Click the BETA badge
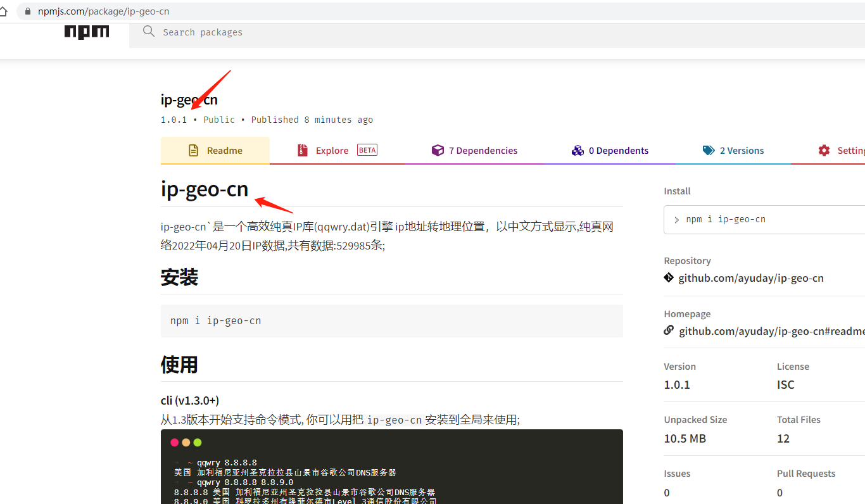 coord(367,150)
